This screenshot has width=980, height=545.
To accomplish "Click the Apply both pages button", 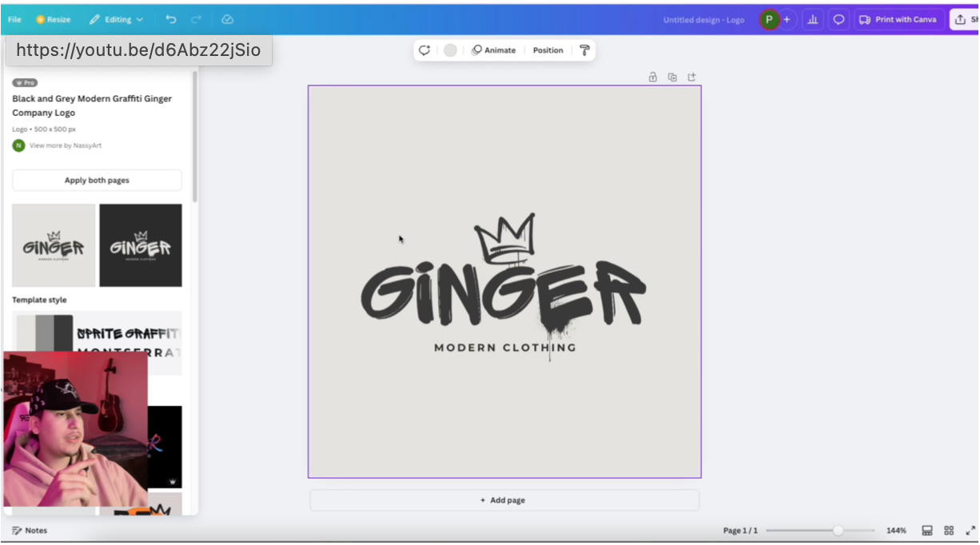I will (x=97, y=181).
